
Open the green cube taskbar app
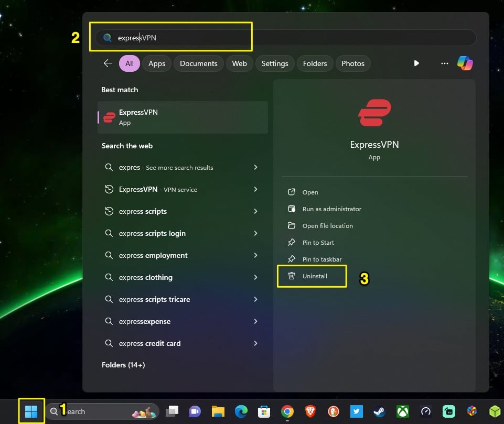(x=495, y=411)
